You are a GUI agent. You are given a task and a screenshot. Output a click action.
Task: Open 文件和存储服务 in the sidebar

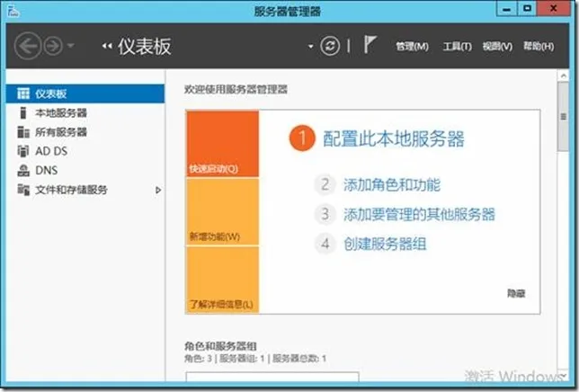[85, 190]
